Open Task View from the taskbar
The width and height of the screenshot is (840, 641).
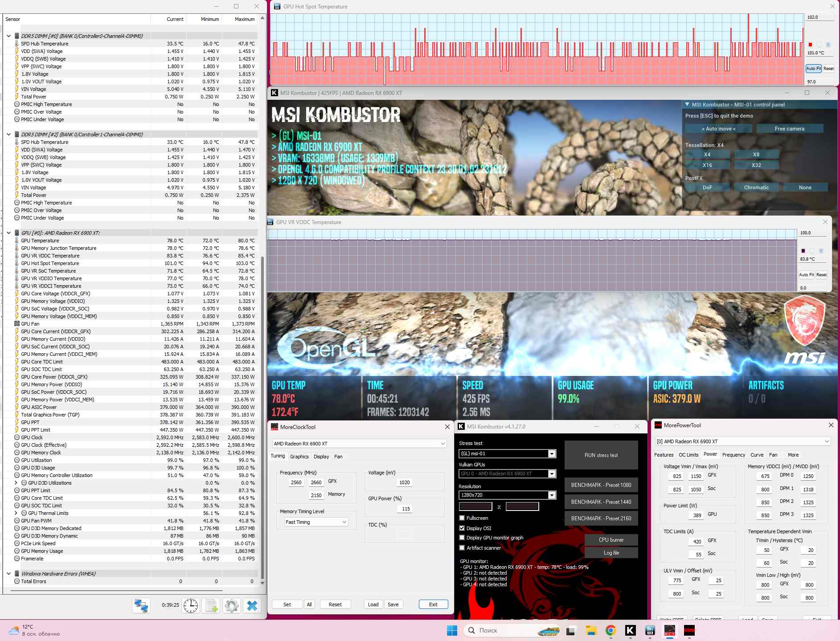tap(570, 630)
